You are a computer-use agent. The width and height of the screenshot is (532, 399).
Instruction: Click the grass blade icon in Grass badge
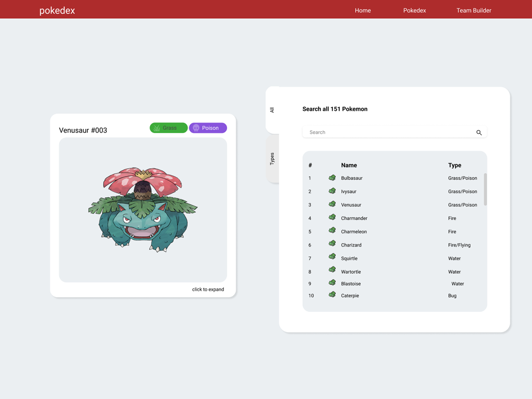[157, 128]
